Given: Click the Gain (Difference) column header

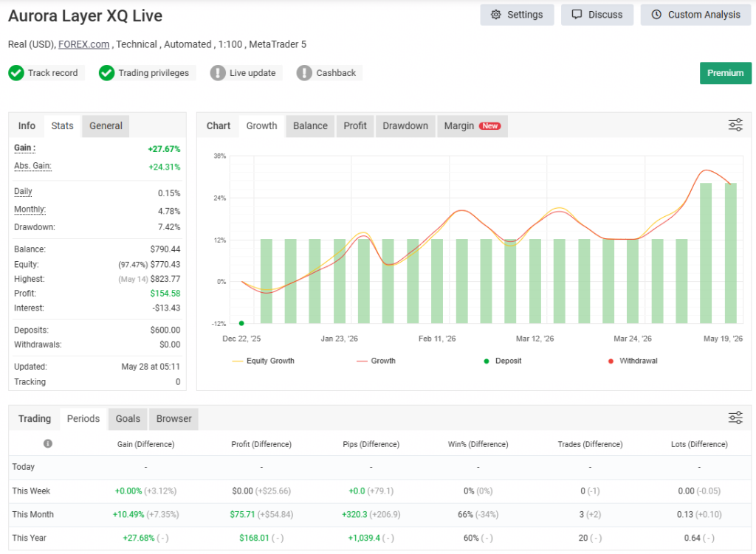Looking at the screenshot, I should (145, 444).
